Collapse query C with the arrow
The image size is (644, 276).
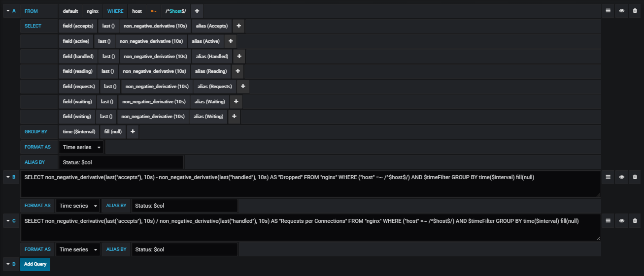[x=8, y=220]
